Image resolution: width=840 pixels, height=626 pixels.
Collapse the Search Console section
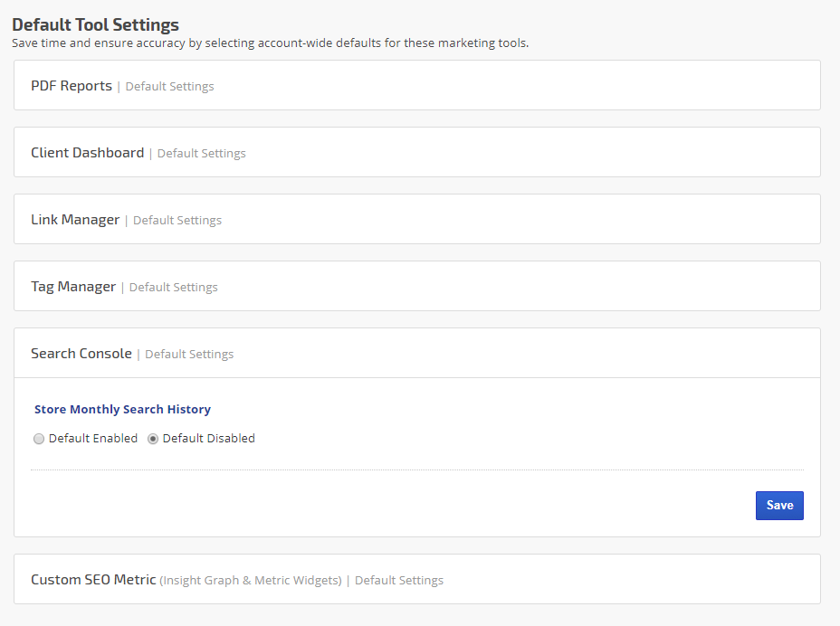click(x=81, y=354)
